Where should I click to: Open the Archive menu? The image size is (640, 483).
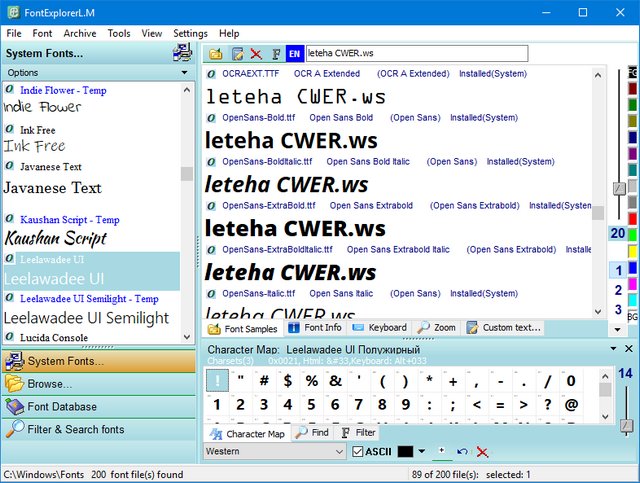[80, 33]
